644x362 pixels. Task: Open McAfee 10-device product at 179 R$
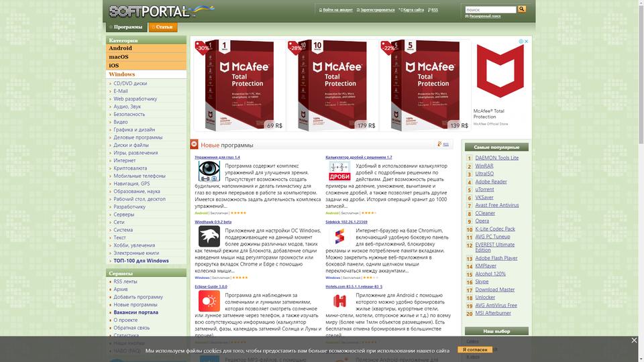[333, 85]
